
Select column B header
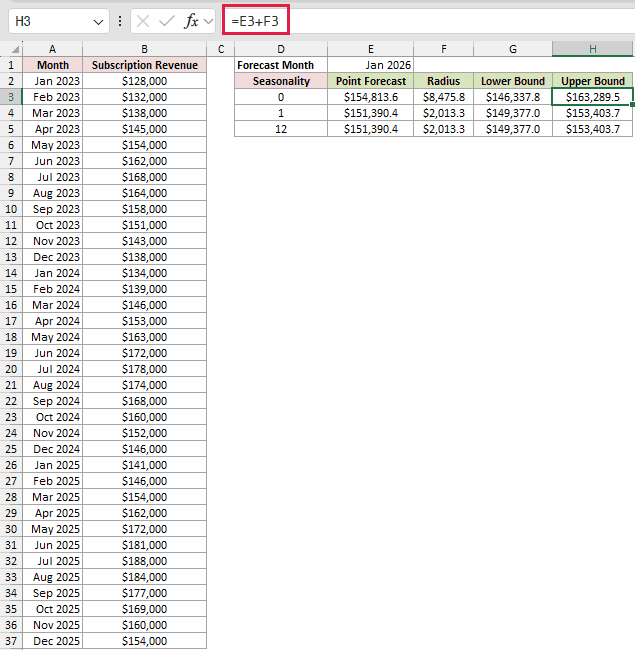pyautogui.click(x=144, y=49)
